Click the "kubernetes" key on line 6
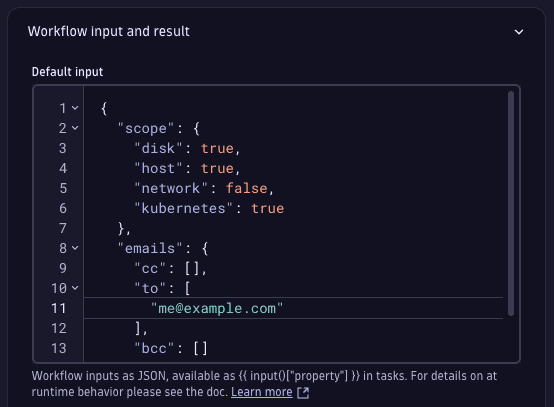 point(183,208)
